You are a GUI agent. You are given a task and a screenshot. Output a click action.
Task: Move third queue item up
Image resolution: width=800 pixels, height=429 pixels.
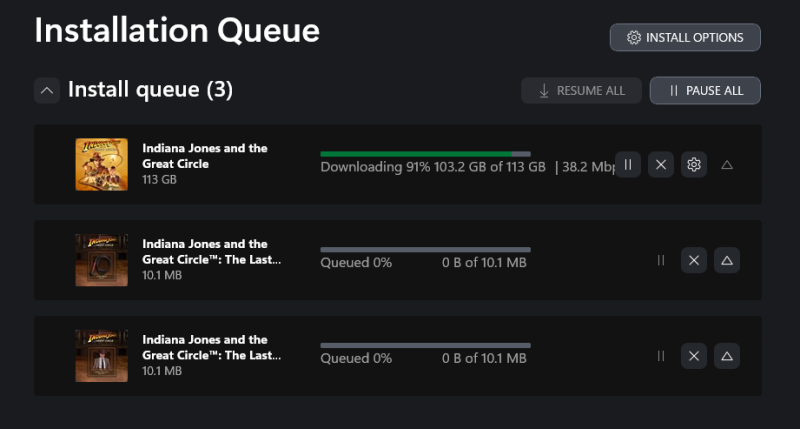coord(727,356)
